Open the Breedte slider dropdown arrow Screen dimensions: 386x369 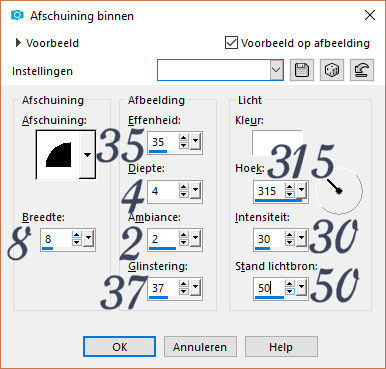pos(88,238)
